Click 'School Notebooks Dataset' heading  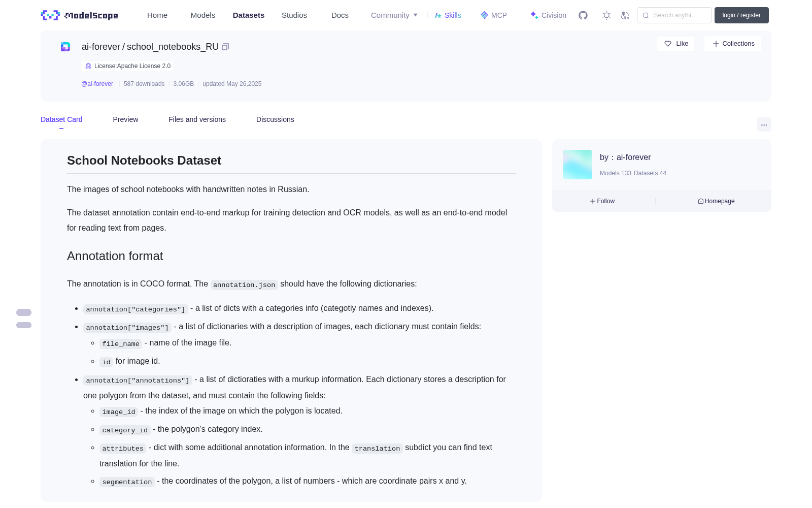pyautogui.click(x=144, y=161)
